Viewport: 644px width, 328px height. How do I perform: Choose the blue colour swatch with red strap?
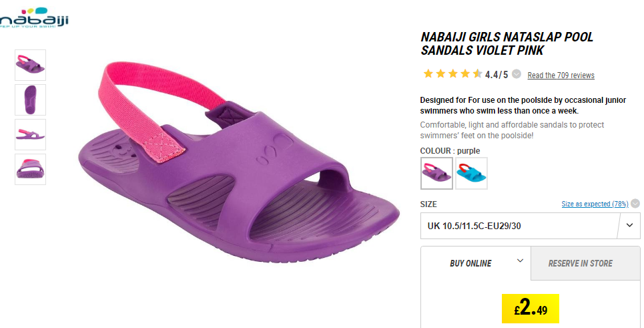[471, 174]
